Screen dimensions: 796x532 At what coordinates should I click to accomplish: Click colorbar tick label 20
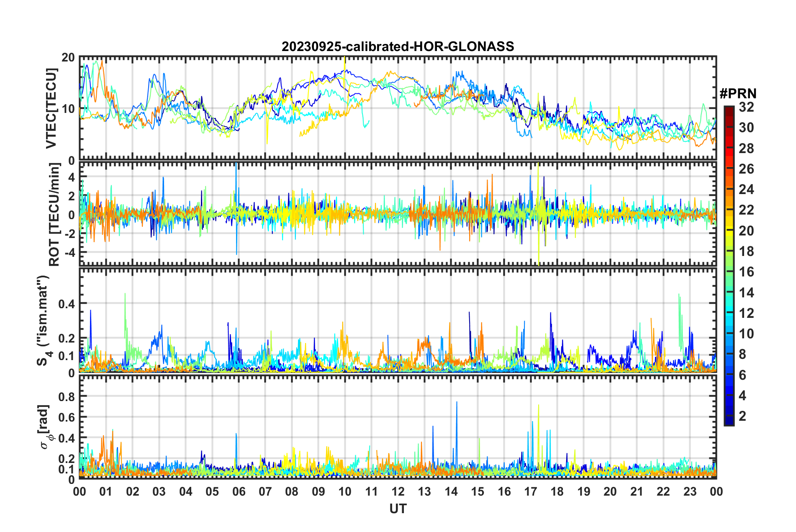pyautogui.click(x=746, y=231)
